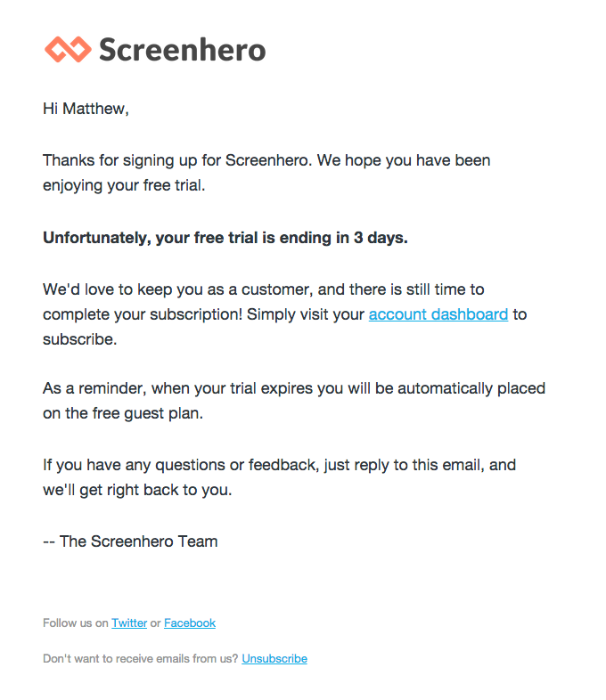Open the Twitter link in footer

tap(129, 623)
